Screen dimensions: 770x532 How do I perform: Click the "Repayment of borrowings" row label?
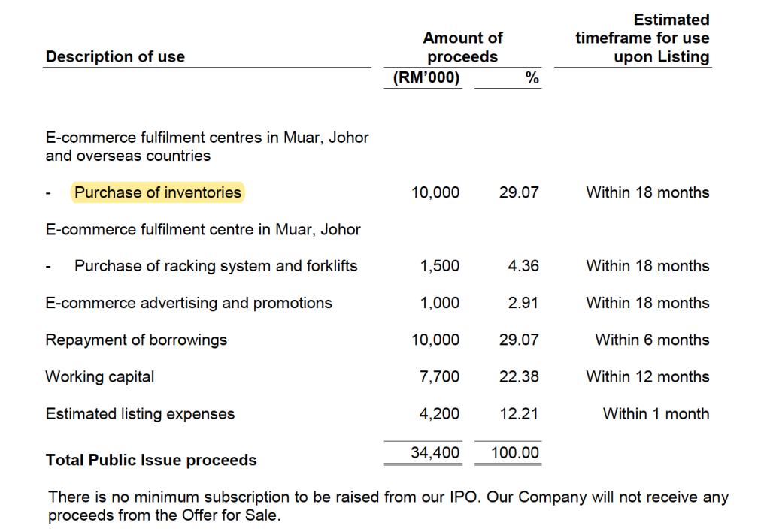[136, 340]
